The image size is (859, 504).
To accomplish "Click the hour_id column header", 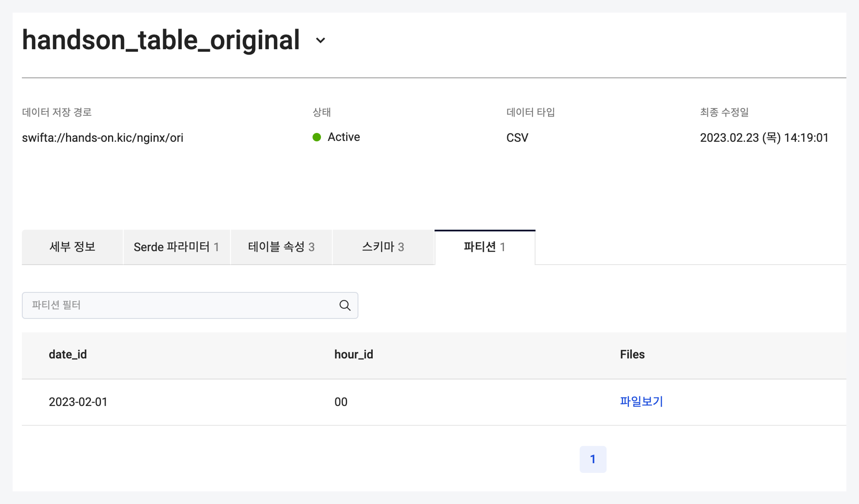I will 354,355.
